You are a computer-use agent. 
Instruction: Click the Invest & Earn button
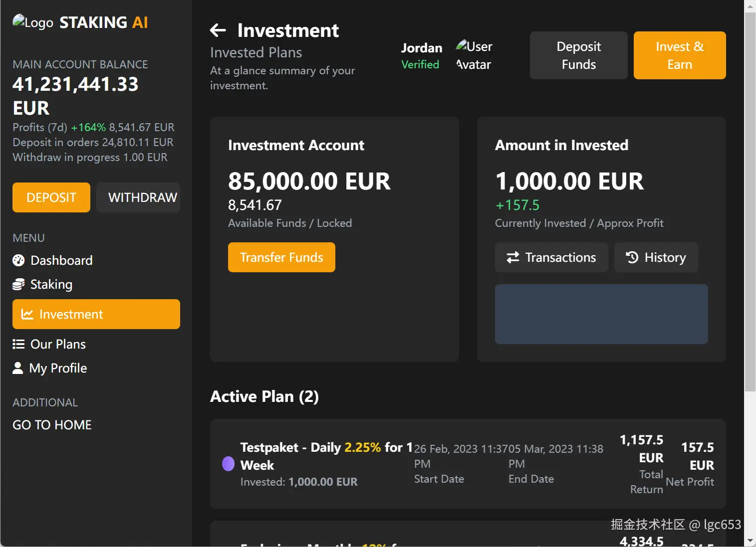tap(680, 55)
